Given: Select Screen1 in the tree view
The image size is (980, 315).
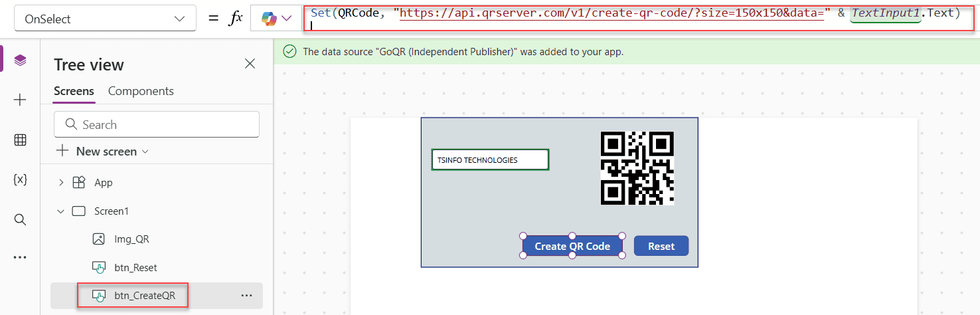Looking at the screenshot, I should 112,211.
